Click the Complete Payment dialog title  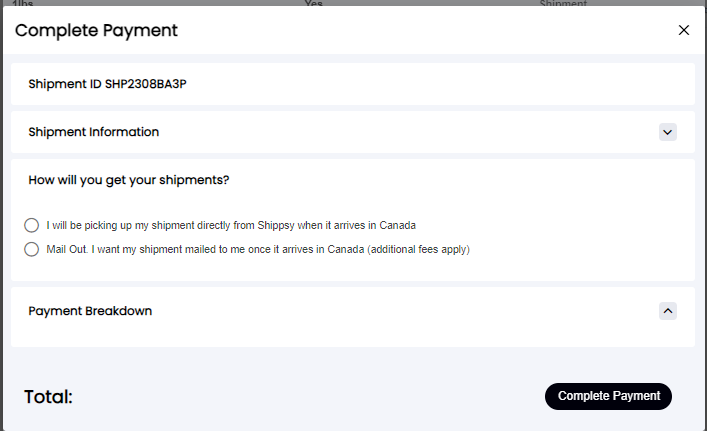coord(96,30)
